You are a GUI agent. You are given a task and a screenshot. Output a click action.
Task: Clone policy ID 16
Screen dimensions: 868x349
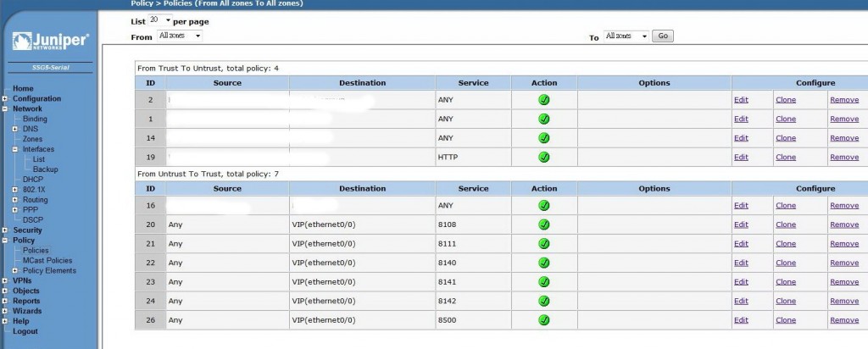[x=786, y=205]
